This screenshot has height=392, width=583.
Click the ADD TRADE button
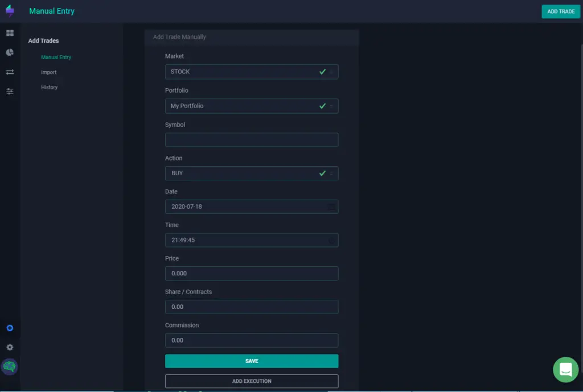561,11
